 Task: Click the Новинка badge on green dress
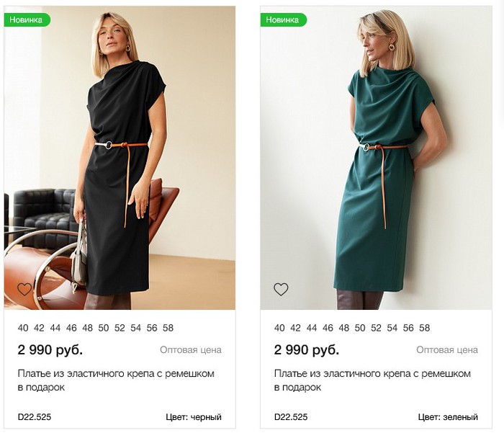tap(283, 20)
